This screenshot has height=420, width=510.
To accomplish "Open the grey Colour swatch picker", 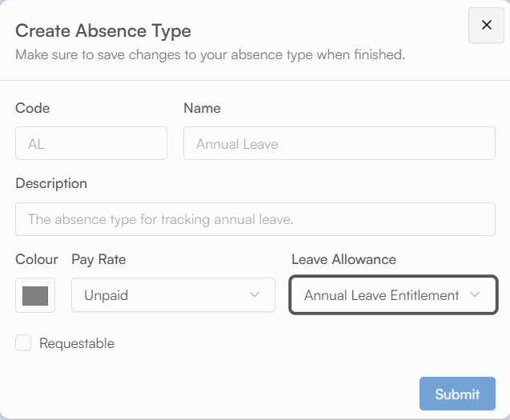I will click(x=35, y=295).
